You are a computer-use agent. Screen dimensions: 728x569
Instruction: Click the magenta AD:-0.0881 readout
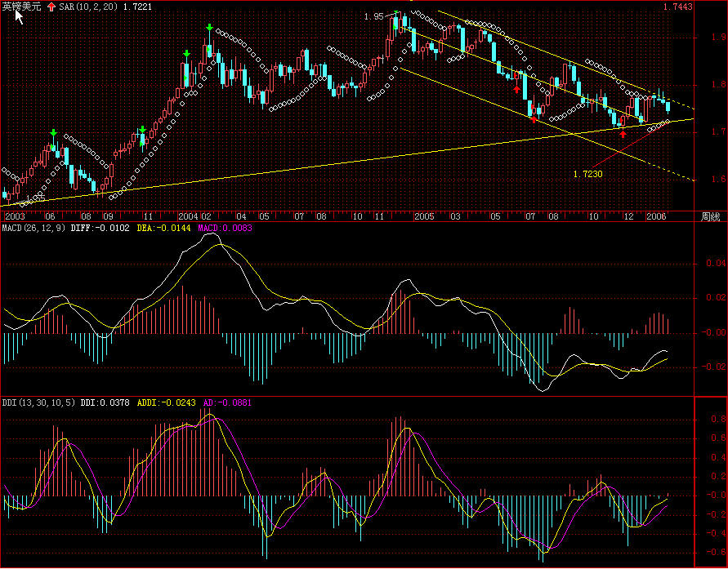pyautogui.click(x=227, y=403)
